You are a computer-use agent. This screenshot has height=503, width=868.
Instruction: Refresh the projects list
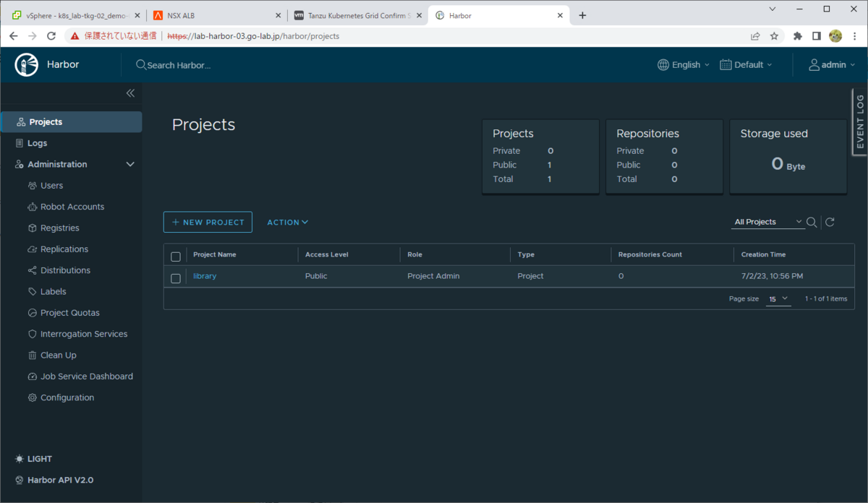830,222
